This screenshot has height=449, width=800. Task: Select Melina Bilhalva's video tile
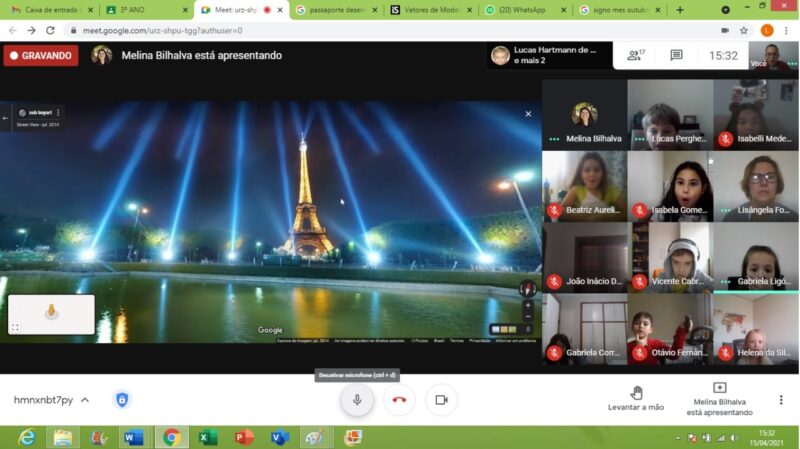click(584, 115)
